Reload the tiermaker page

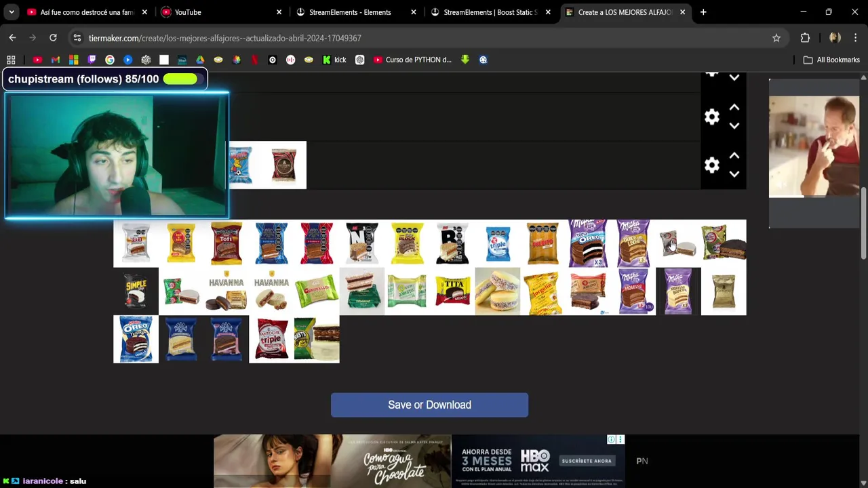click(53, 38)
